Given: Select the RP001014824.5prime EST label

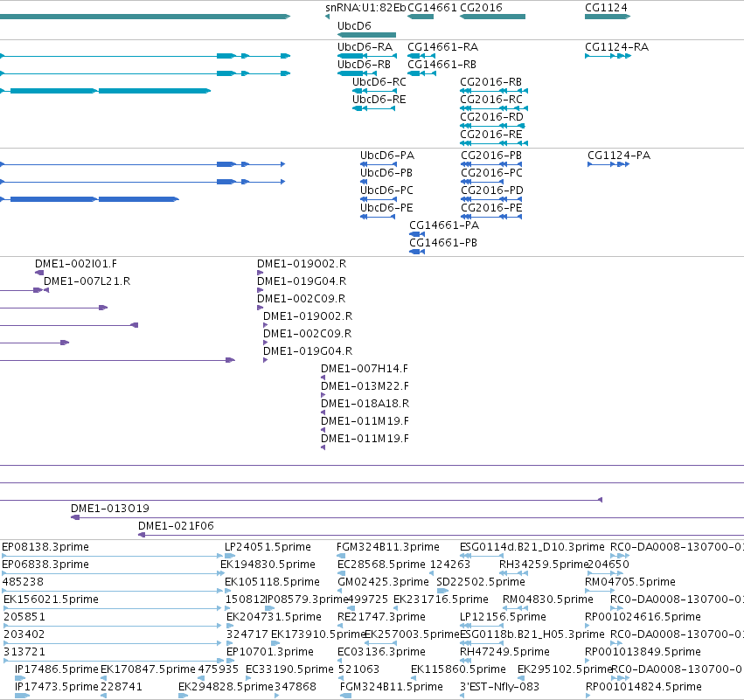Looking at the screenshot, I should click(643, 687).
